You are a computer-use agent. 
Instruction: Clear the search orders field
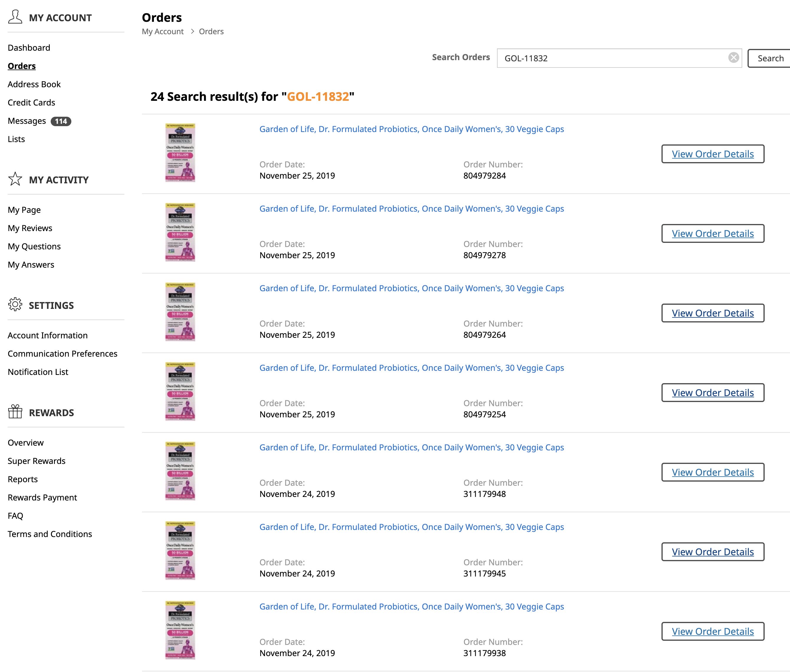click(733, 58)
